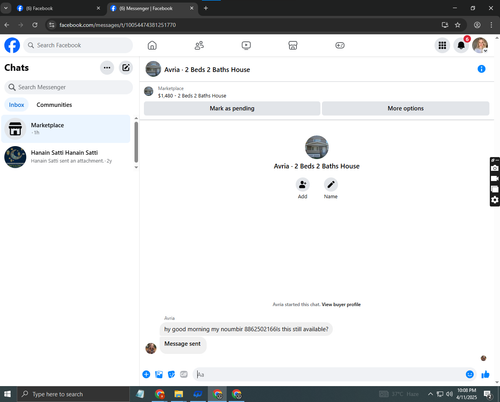Open conversation information icon
The image size is (500, 402).
[481, 69]
